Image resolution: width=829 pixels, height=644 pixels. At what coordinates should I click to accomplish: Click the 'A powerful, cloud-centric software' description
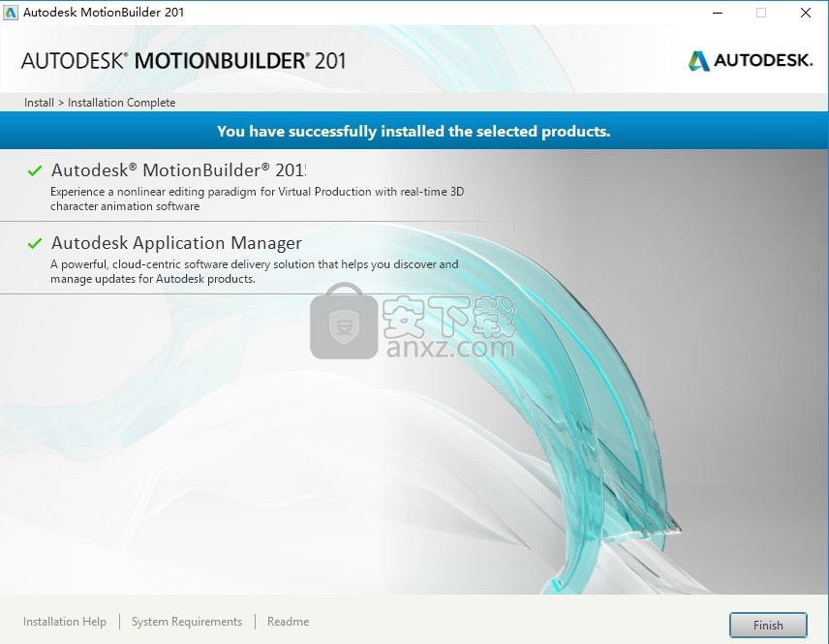255,271
